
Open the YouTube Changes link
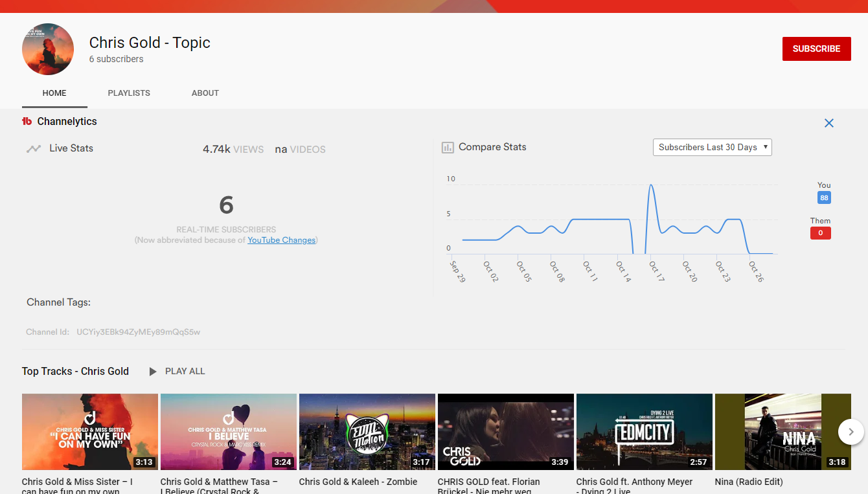[282, 240]
